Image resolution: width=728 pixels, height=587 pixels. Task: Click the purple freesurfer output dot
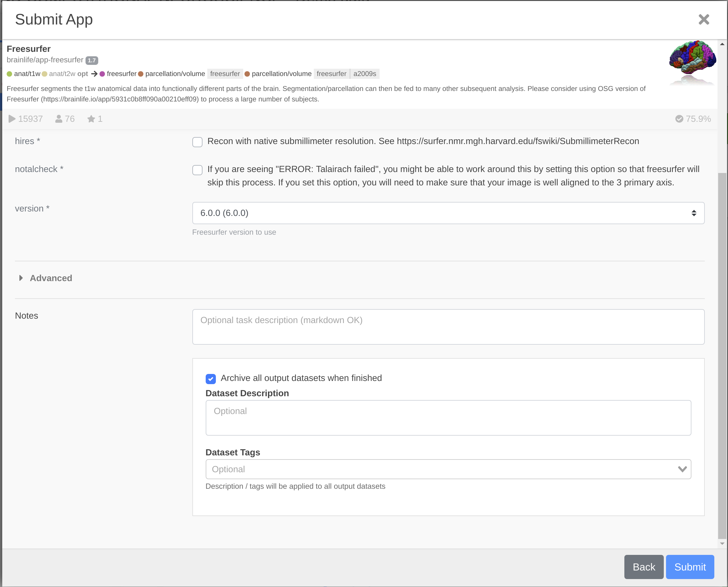point(102,74)
